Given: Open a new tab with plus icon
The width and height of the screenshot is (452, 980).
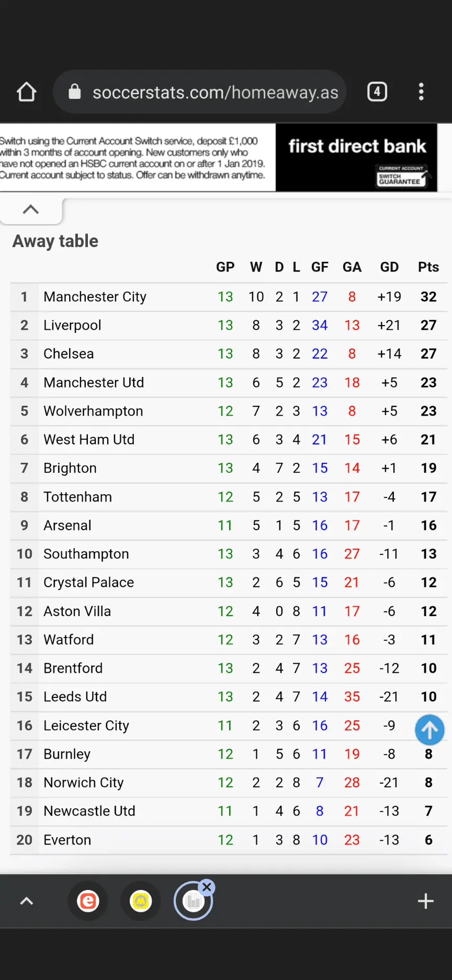Looking at the screenshot, I should click(426, 901).
